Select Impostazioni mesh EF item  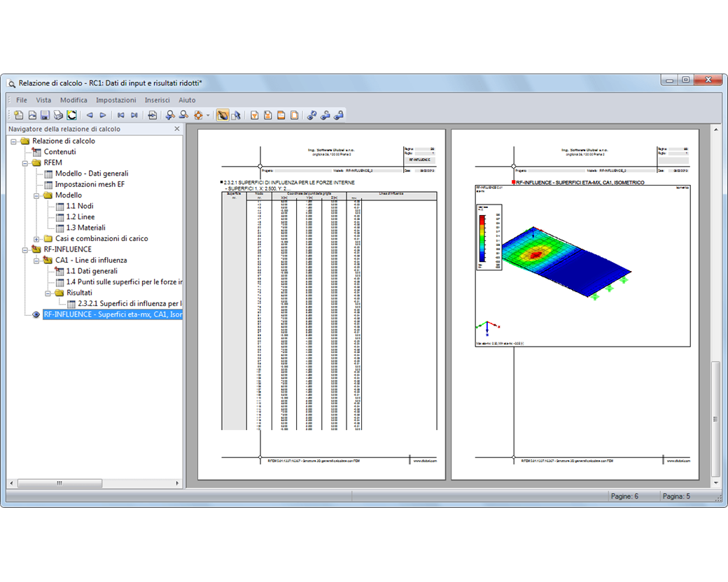coord(90,184)
